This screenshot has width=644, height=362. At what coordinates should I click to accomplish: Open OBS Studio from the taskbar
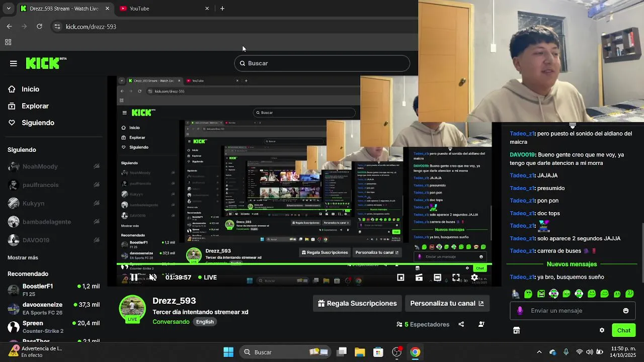(x=396, y=352)
